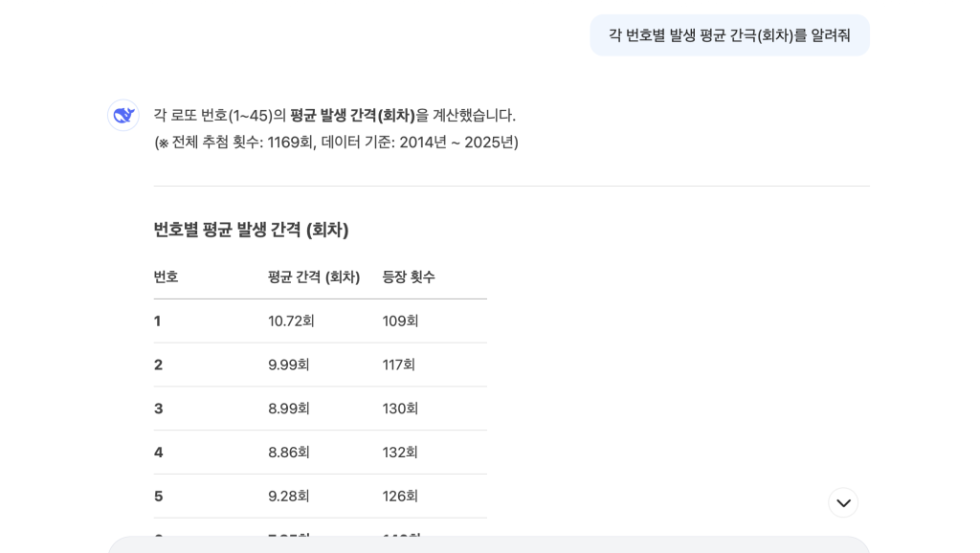Click the 132회 cell

[400, 453]
